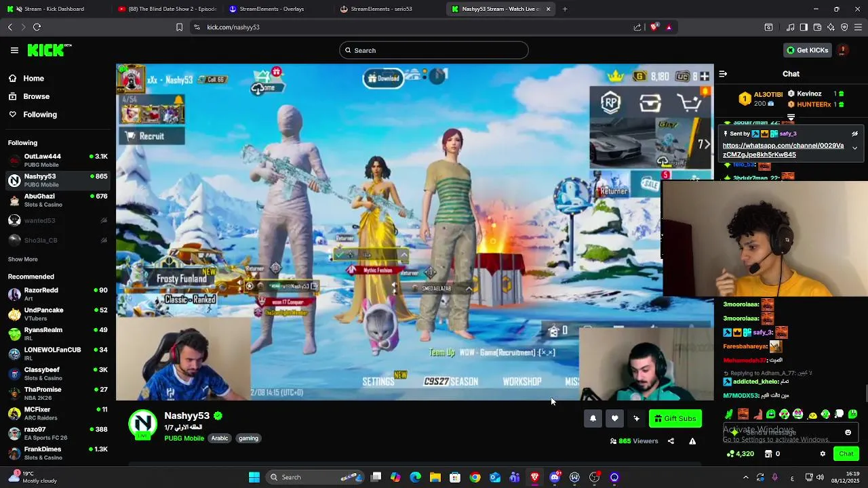Select the Arabic tag
Screen dimensions: 868x488
pos(220,439)
